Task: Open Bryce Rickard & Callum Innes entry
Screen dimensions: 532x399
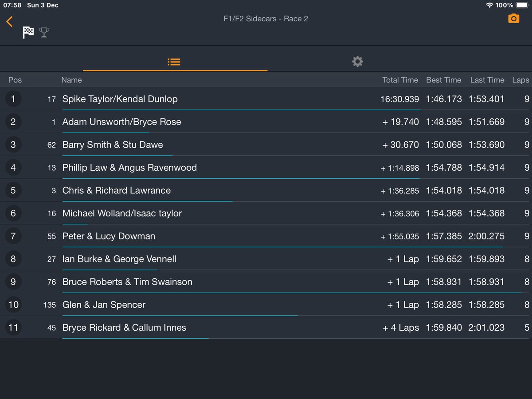Action: [266, 327]
